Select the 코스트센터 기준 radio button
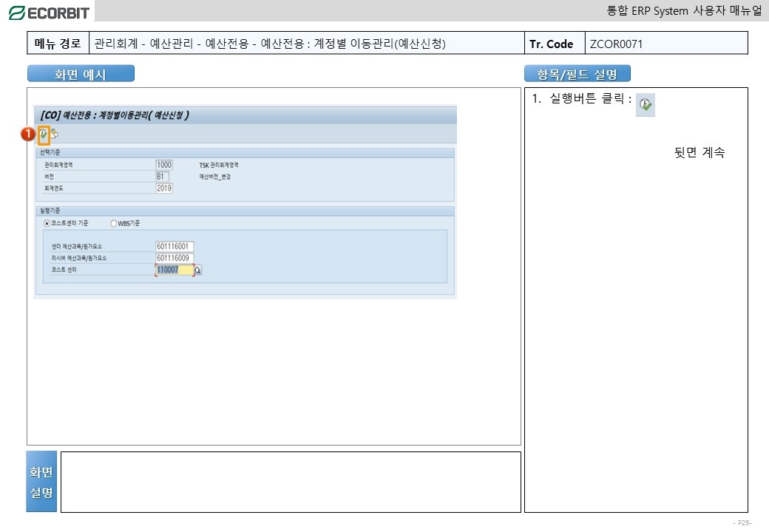 47,223
